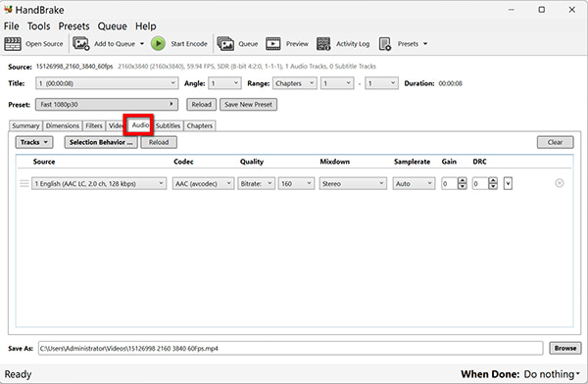Open the audio Source track dropdown
Screen dimensions: 588x384
pos(99,184)
